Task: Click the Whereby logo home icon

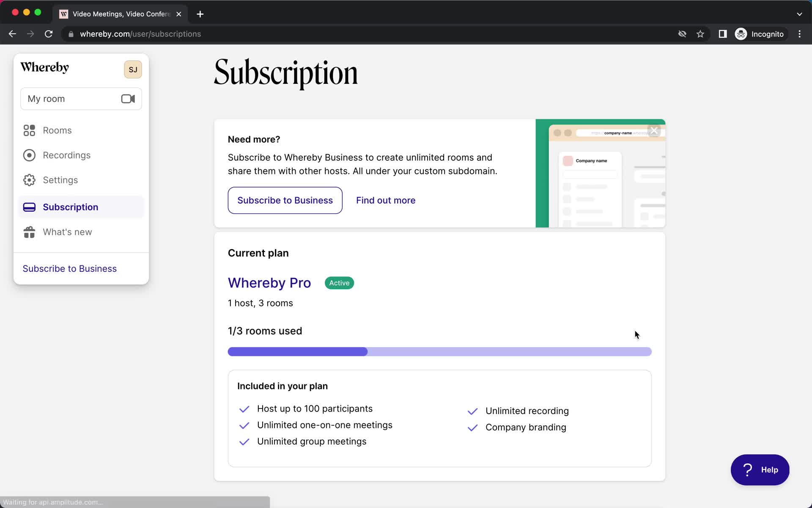Action: point(45,68)
